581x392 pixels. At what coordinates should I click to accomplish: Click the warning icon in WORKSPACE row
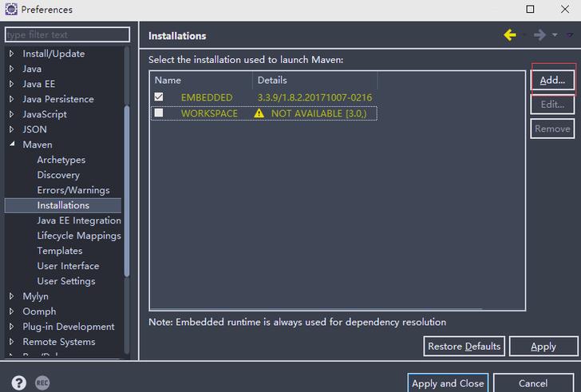[259, 113]
